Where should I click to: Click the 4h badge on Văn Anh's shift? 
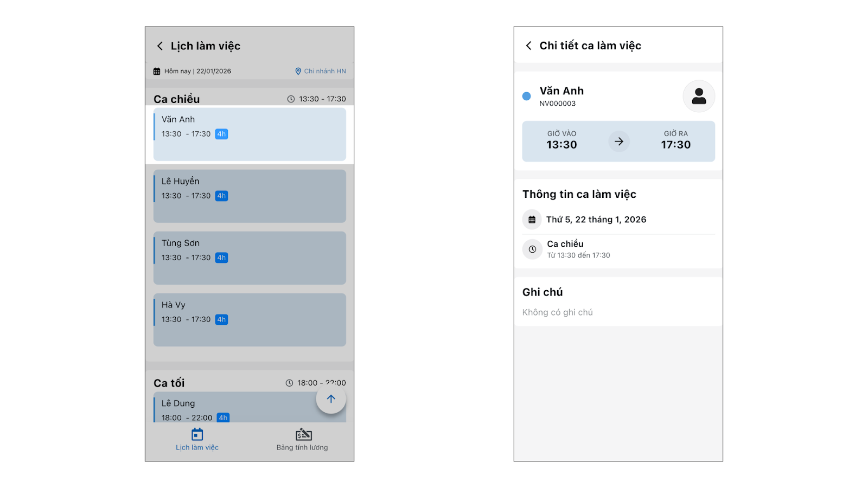(x=221, y=134)
